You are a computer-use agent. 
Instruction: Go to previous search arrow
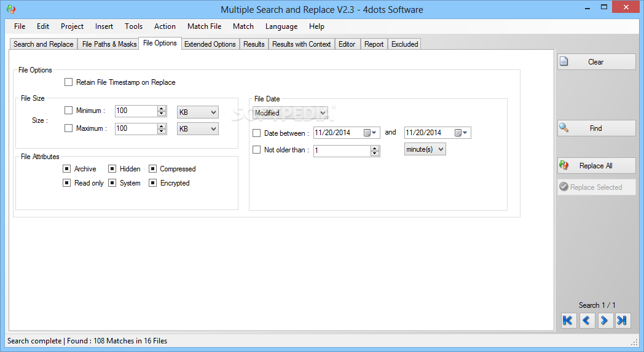[586, 321]
